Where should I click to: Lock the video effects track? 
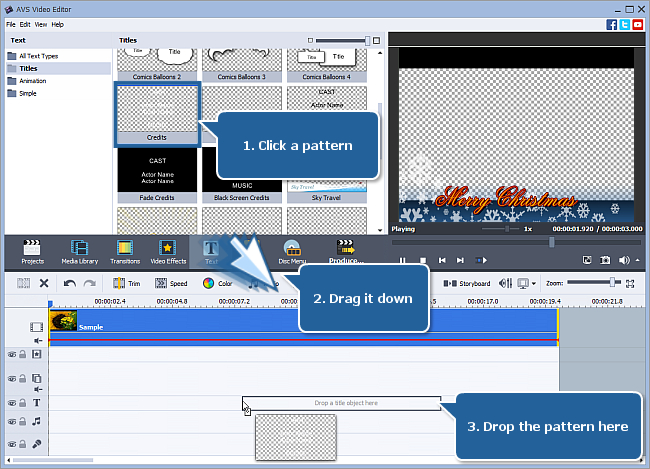[23, 354]
